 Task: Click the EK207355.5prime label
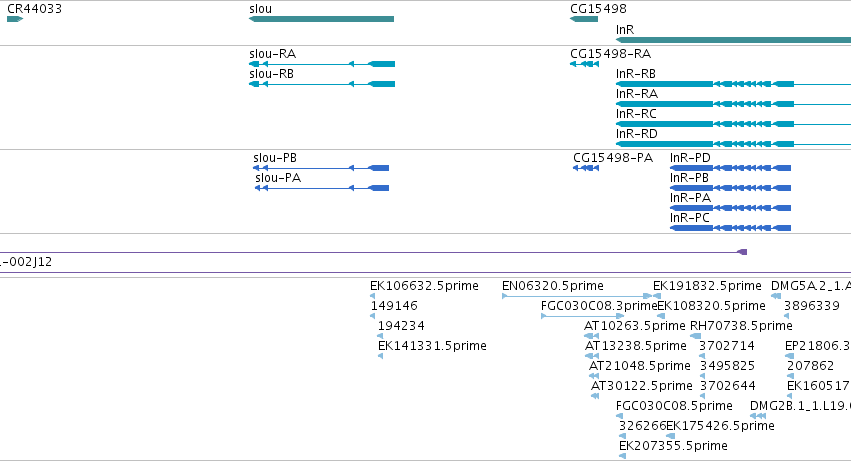(x=674, y=446)
